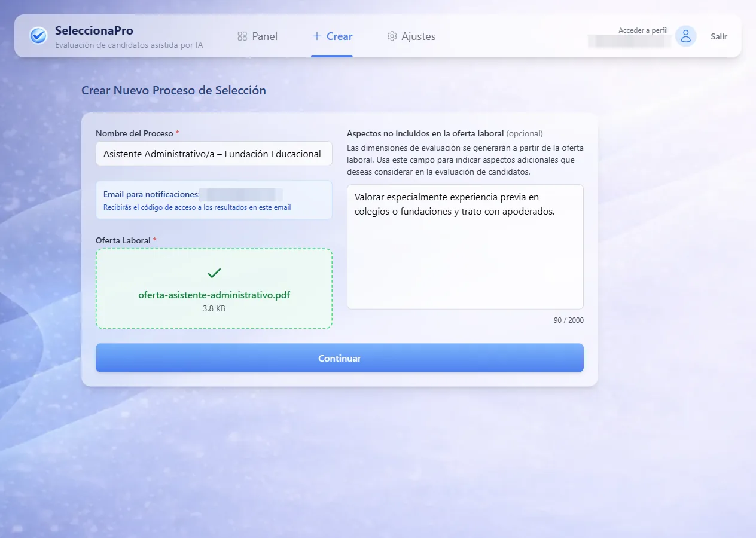756x538 pixels.
Task: Click the tagline Evaluación de candidatos asistida por IA
Action: pos(129,45)
